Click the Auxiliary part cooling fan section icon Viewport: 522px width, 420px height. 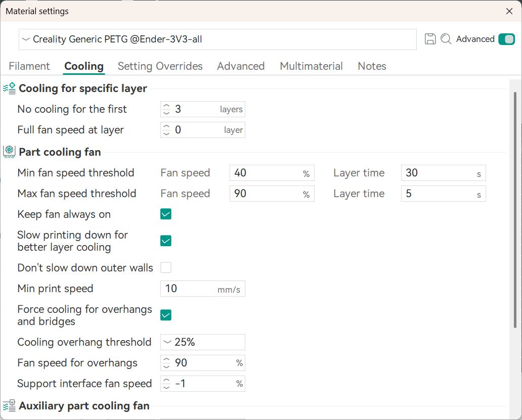(x=9, y=406)
